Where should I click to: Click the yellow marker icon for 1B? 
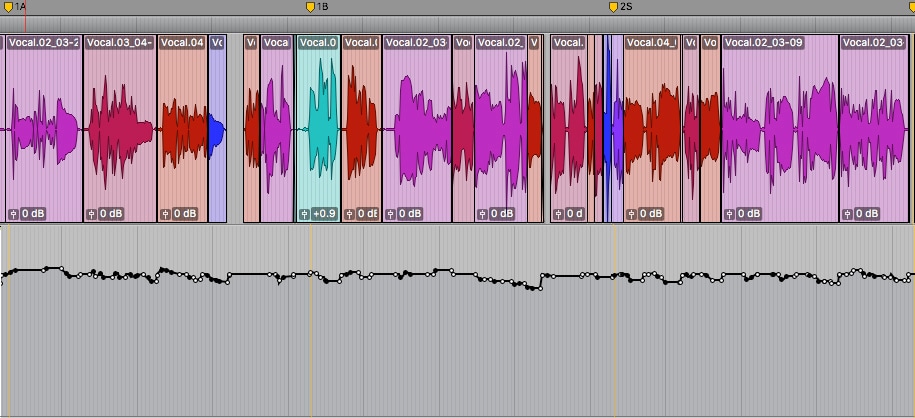tap(310, 7)
